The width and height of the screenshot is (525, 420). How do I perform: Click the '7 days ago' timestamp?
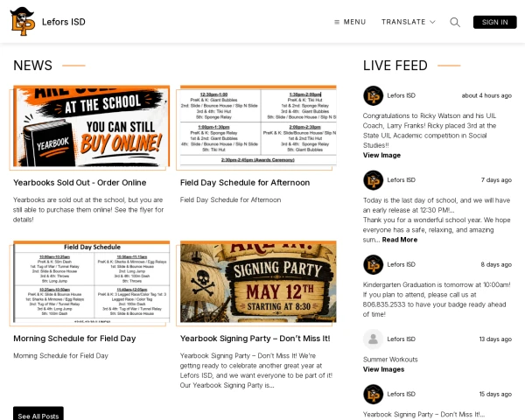(x=496, y=180)
